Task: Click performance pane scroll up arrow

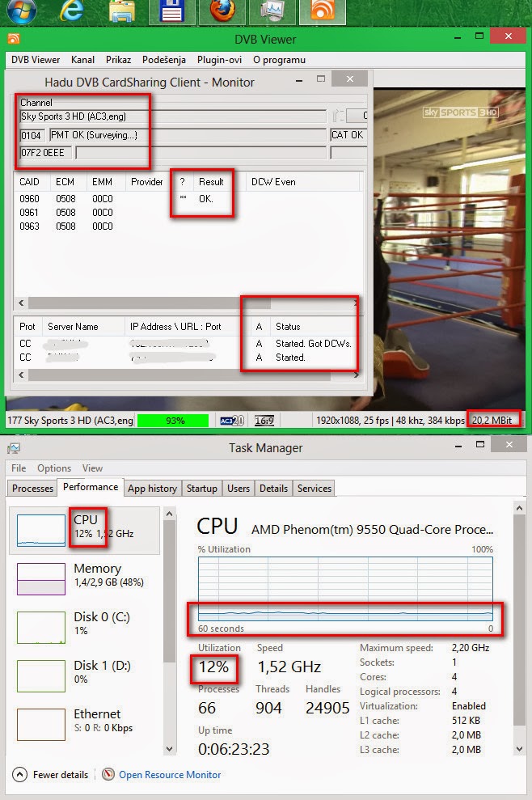Action: (519, 508)
